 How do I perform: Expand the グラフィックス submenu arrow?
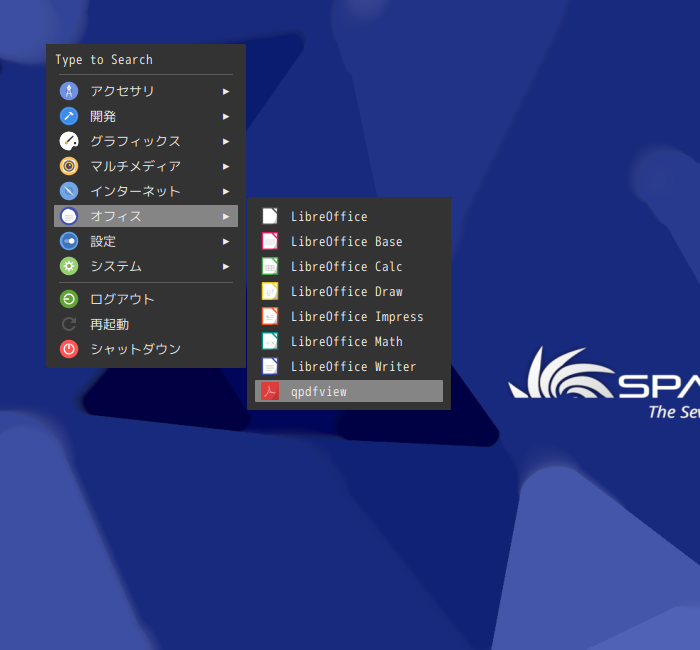pos(226,142)
